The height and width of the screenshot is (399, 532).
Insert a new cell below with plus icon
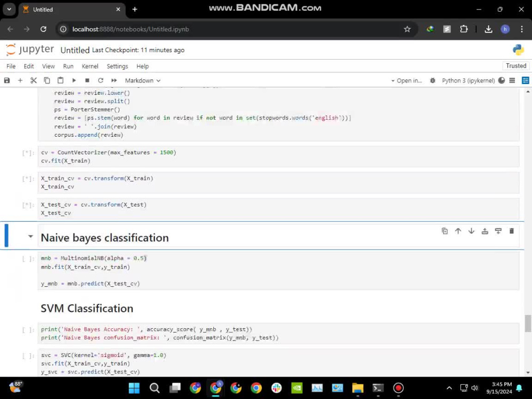tap(20, 80)
